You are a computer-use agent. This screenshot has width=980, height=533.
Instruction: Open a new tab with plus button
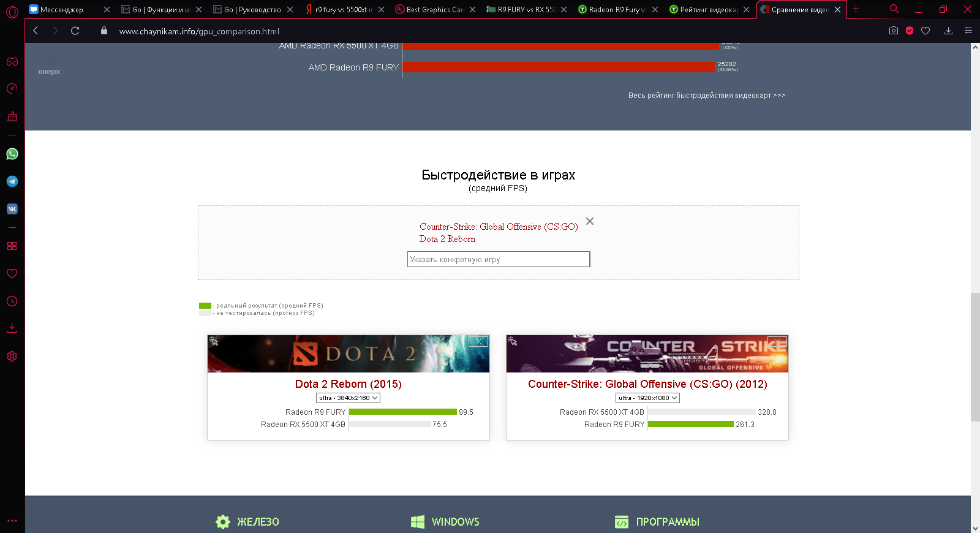(x=856, y=9)
